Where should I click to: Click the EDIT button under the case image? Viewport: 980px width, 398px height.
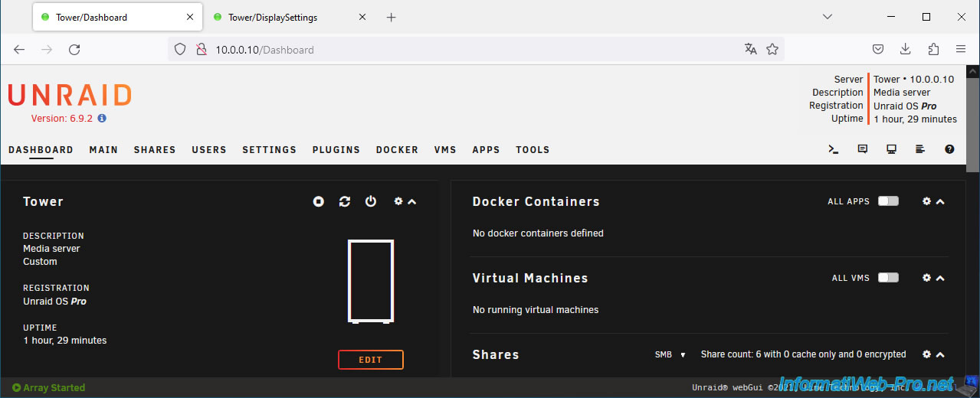click(x=370, y=360)
